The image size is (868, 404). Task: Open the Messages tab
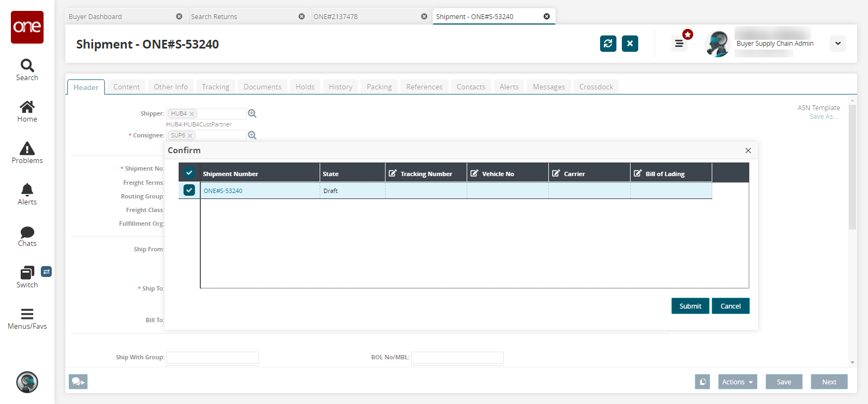[549, 87]
